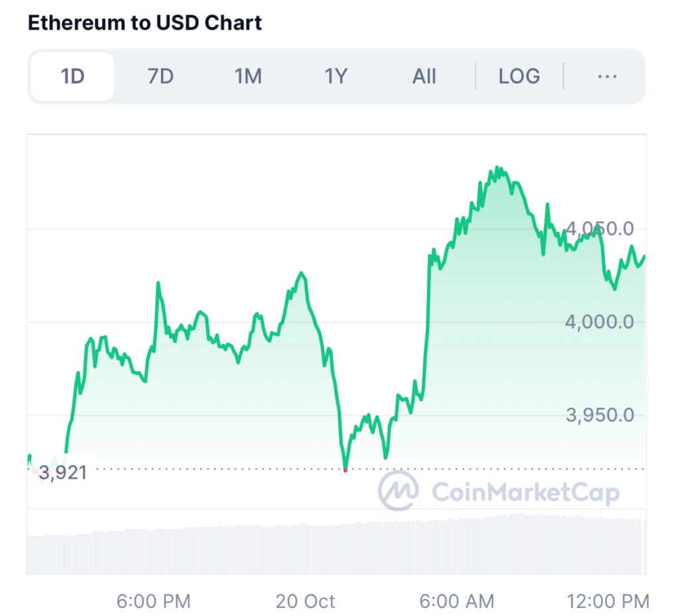This screenshot has height=616, width=673.
Task: Click the 3,950.0 price axis label
Action: point(600,415)
